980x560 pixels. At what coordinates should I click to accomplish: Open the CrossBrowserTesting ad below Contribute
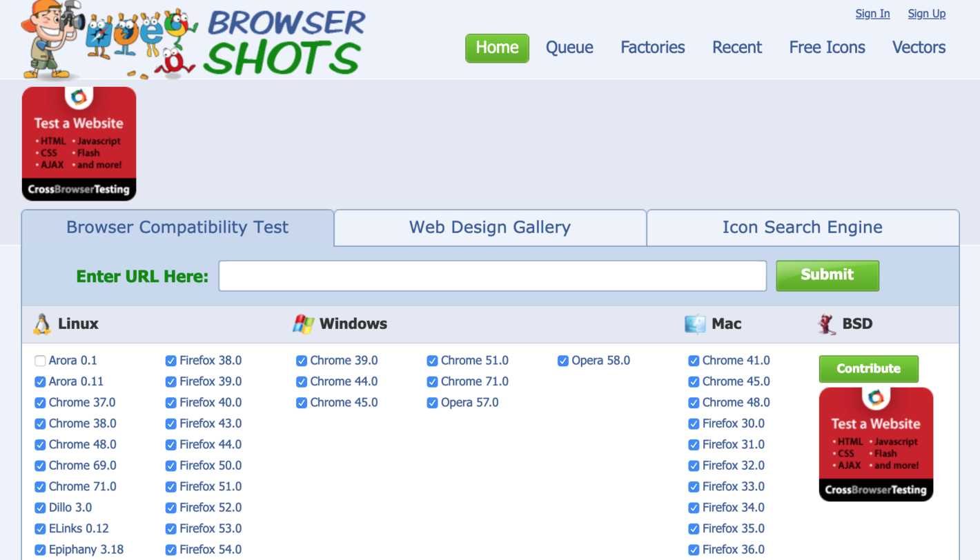click(876, 444)
